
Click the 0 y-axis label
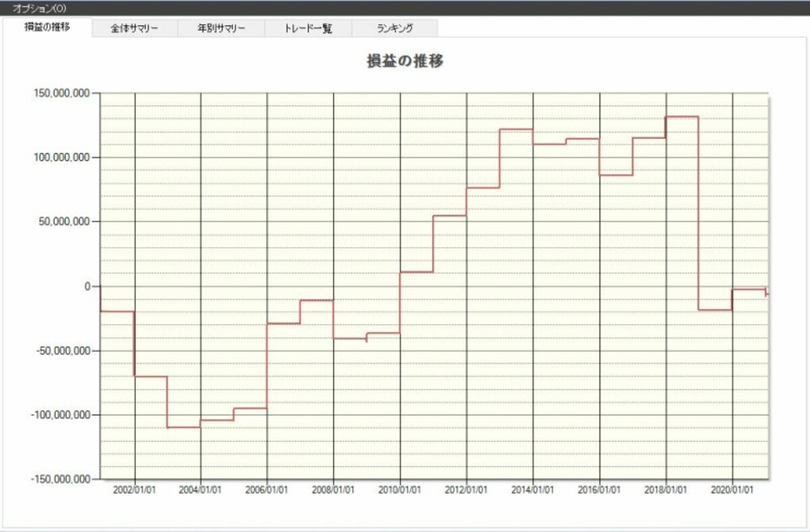click(88, 286)
